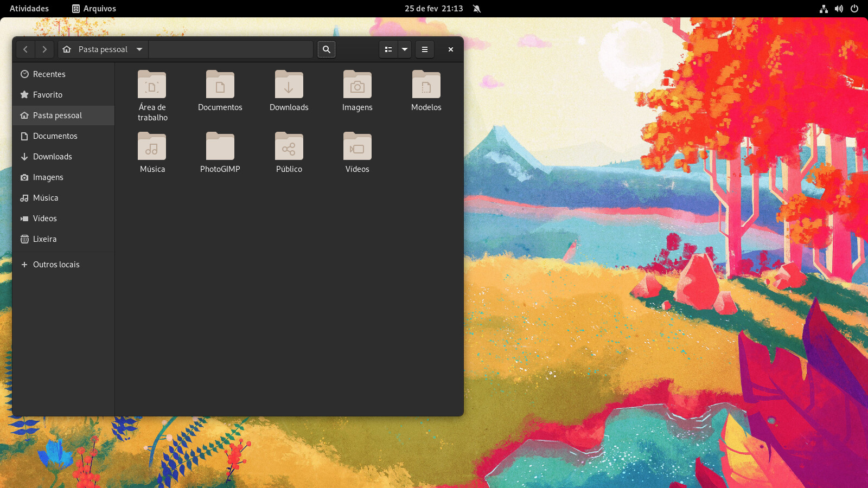Expand the Pasta pessoal path dropdown
Screen dimensions: 868x488
(x=139, y=49)
